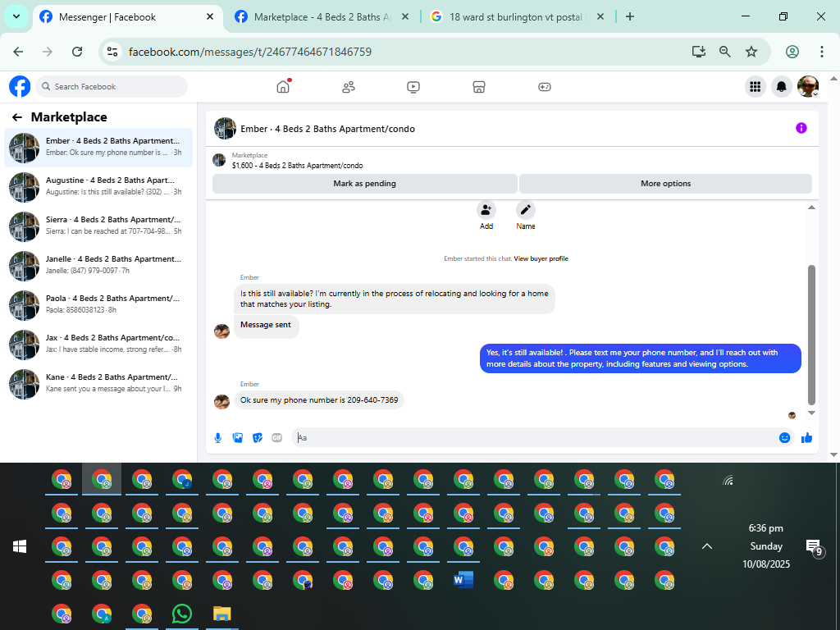The width and height of the screenshot is (840, 630).
Task: Open the taskbar clock and date
Action: pyautogui.click(x=766, y=546)
